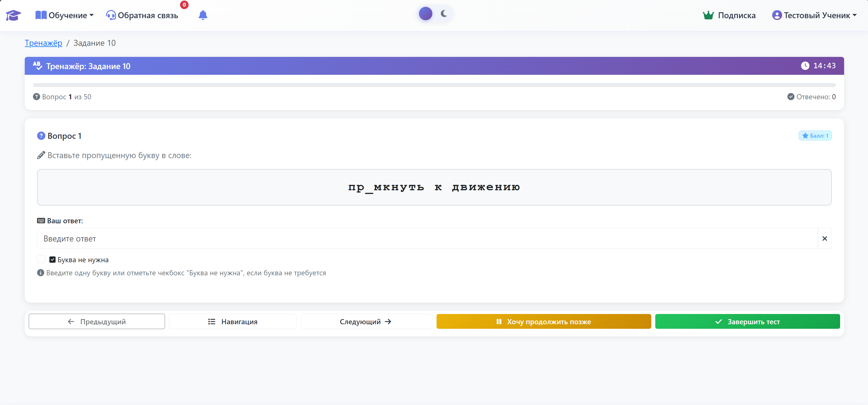This screenshot has width=868, height=405.
Task: Go to Тренажёр breadcrumb link
Action: tap(44, 43)
